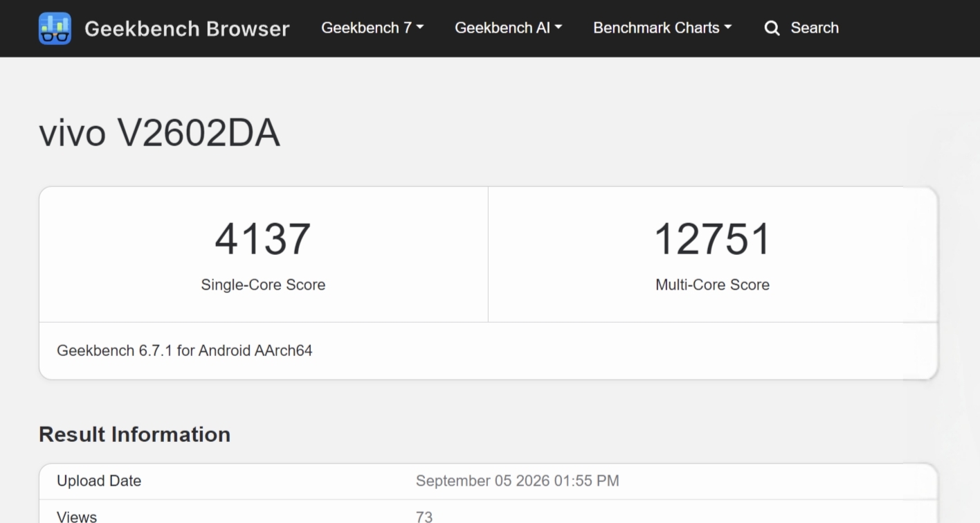Click the caret arrow beside Benchmark Charts
The width and height of the screenshot is (980, 523).
(x=727, y=28)
